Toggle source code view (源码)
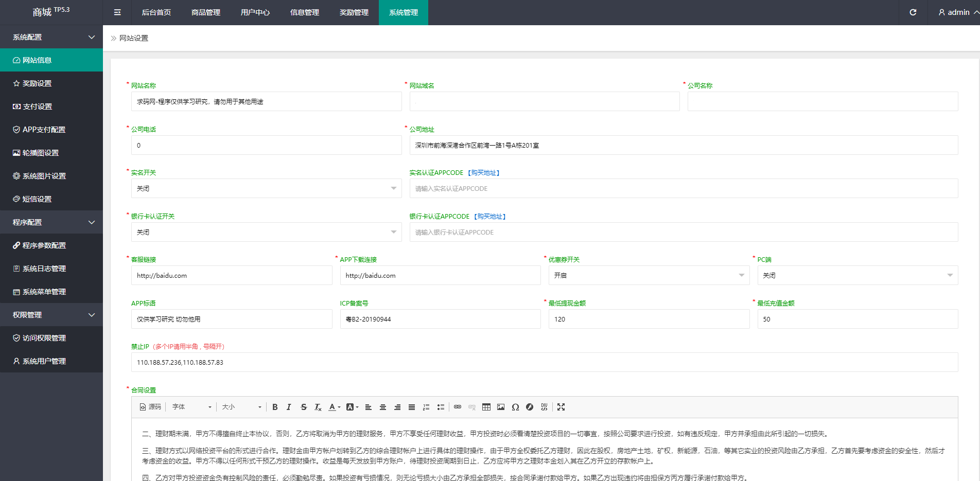This screenshot has height=481, width=980. point(150,407)
